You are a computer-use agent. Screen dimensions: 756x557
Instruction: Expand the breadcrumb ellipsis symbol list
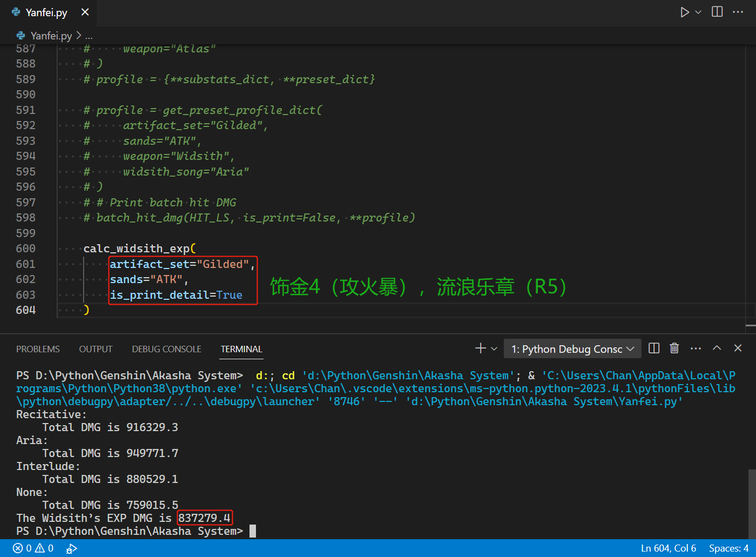[x=89, y=36]
